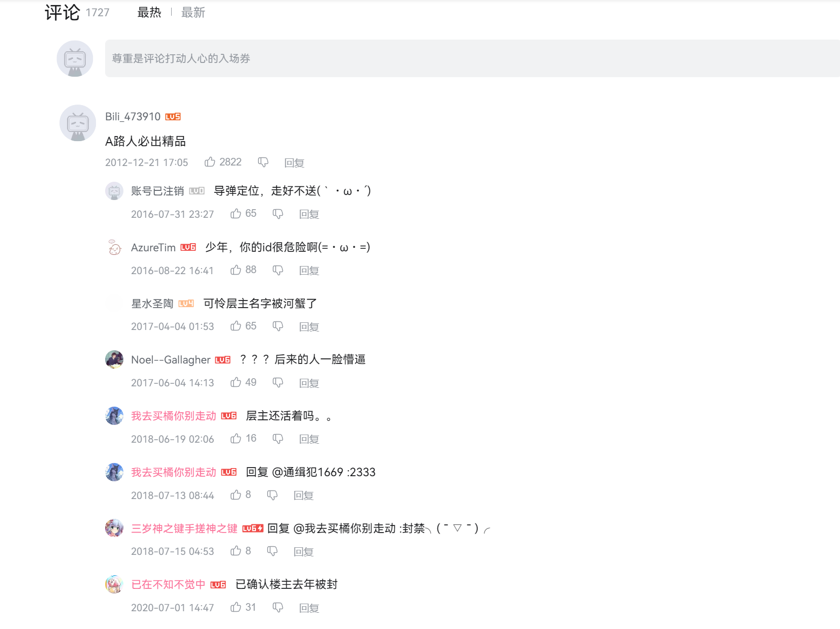Dislike 星水圣陶's reply
The height and width of the screenshot is (629, 840).
click(x=278, y=326)
